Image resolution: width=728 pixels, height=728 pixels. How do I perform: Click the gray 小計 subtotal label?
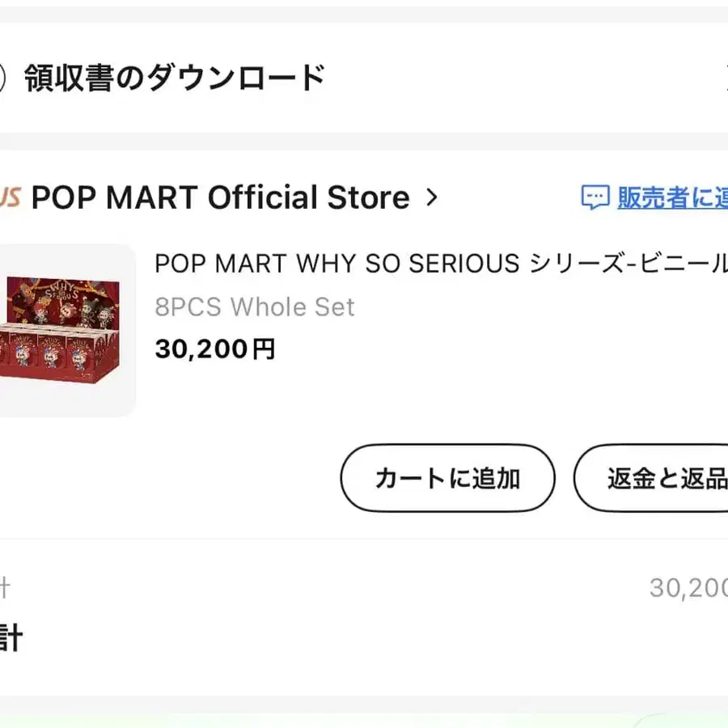[x=5, y=588]
